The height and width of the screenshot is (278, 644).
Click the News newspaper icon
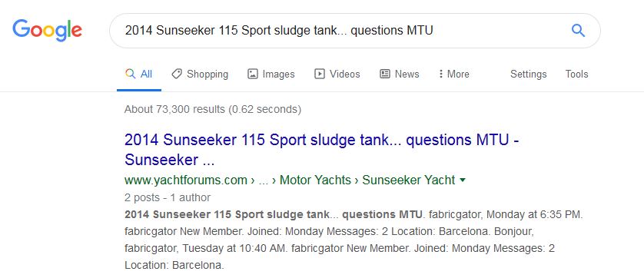click(385, 74)
